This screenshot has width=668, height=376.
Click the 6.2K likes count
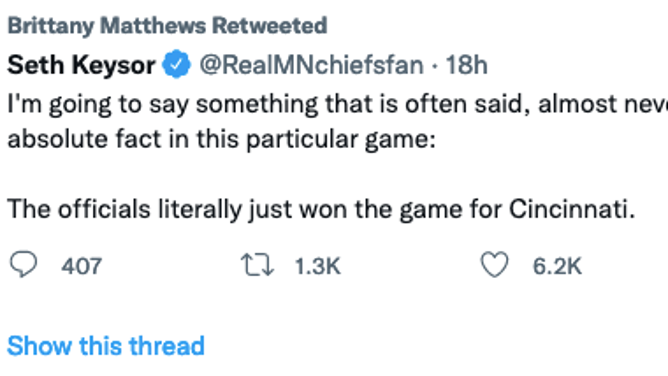tap(557, 267)
